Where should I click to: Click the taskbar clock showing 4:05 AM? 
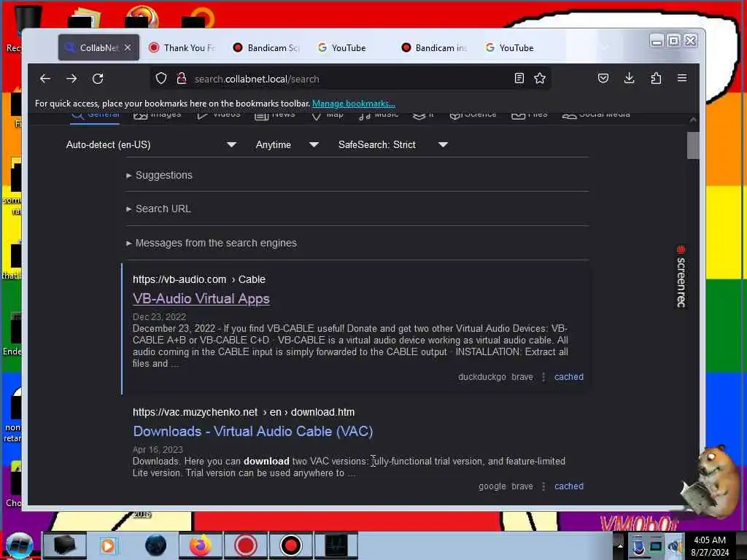[x=710, y=546]
